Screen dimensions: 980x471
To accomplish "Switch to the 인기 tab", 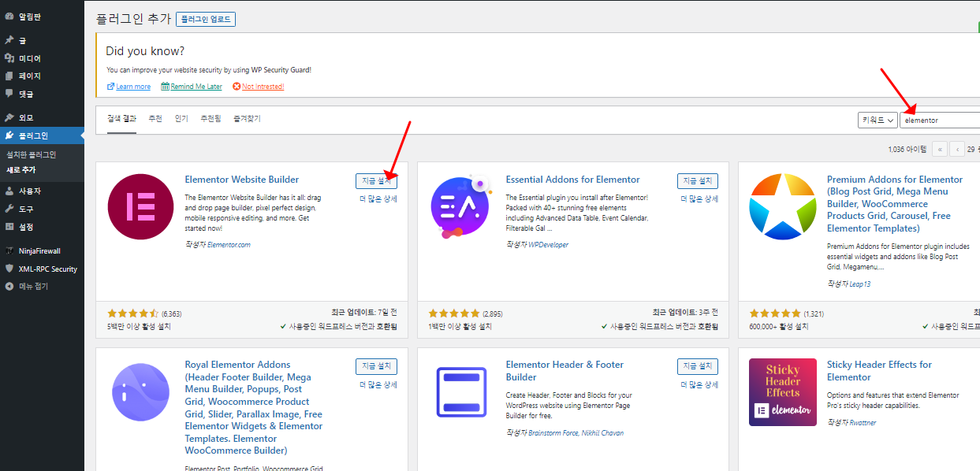I will coord(181,119).
